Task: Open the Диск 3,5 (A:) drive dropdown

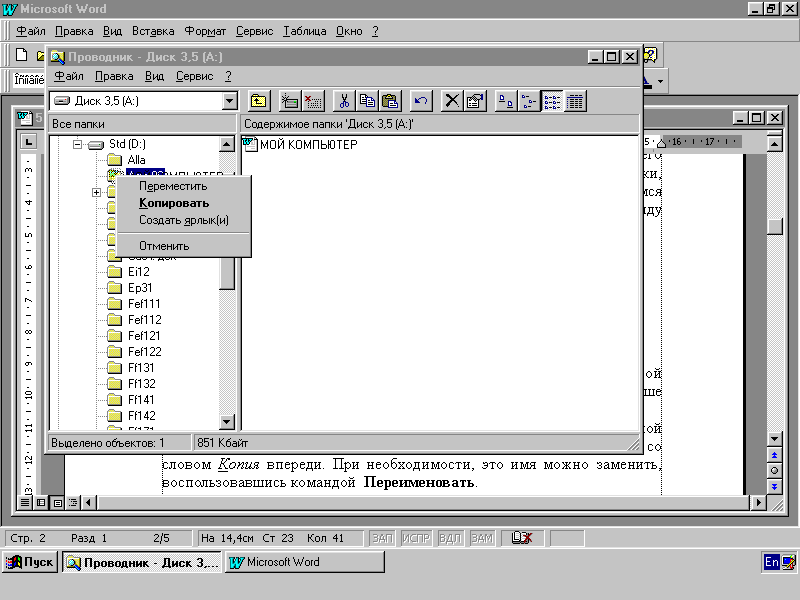Action: tap(230, 101)
